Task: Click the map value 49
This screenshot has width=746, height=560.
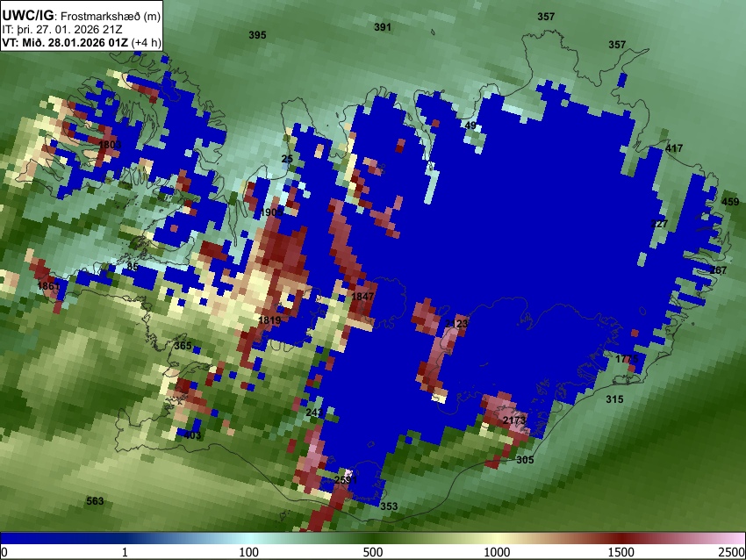Action: (470, 126)
